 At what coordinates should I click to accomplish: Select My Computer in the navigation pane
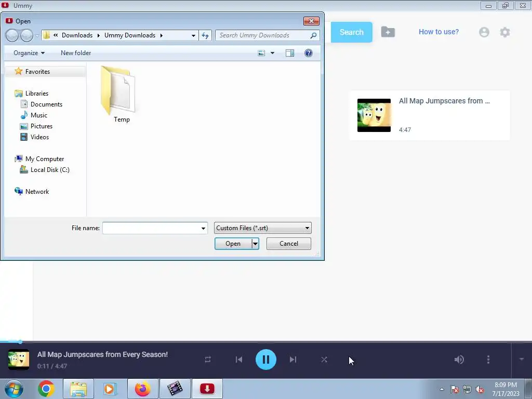pos(45,159)
